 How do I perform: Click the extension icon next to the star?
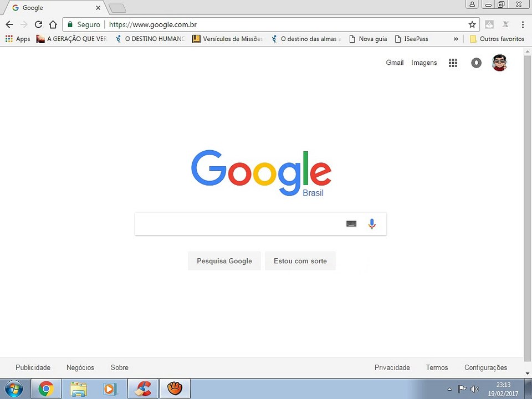(x=489, y=24)
